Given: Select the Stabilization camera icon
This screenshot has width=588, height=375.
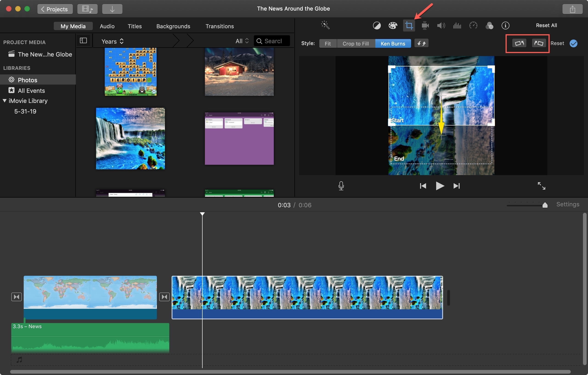Looking at the screenshot, I should pos(425,26).
